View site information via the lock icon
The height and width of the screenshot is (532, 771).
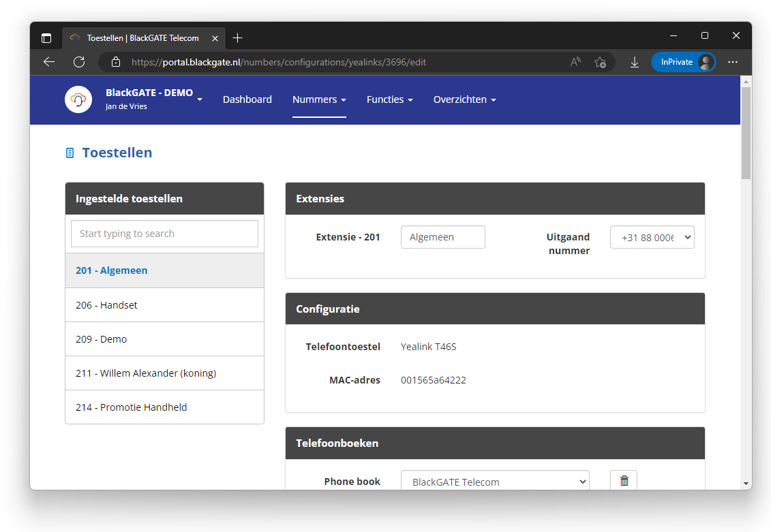point(116,62)
